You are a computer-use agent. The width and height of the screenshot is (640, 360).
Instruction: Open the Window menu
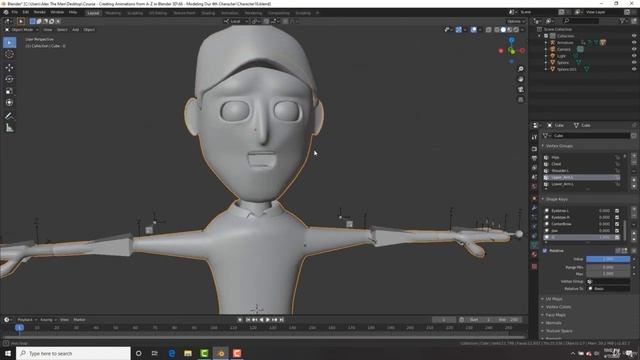pyautogui.click(x=57, y=12)
